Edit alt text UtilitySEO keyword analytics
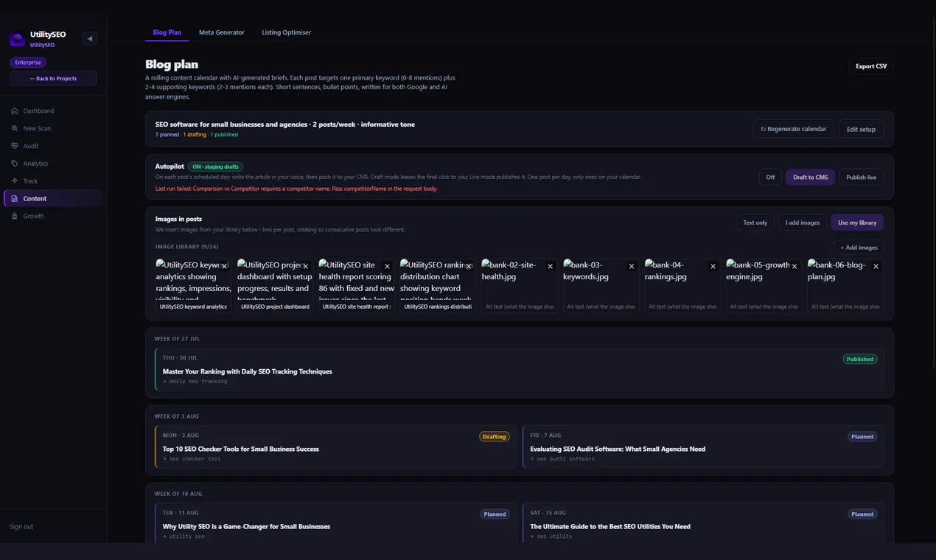The height and width of the screenshot is (560, 936). (194, 307)
